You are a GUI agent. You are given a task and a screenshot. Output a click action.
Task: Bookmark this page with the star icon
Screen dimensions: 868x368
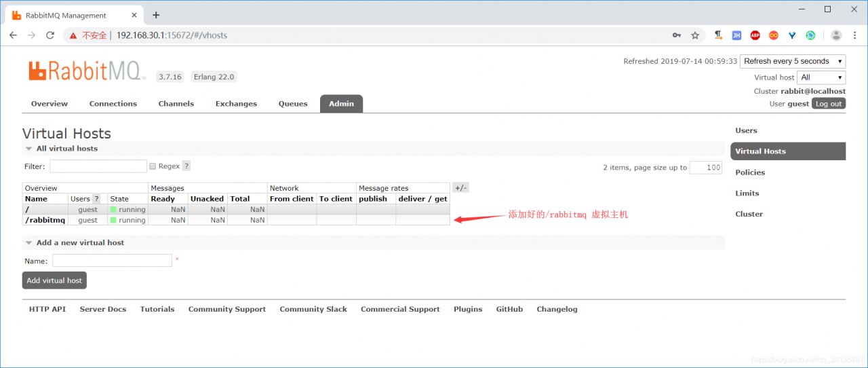point(695,35)
